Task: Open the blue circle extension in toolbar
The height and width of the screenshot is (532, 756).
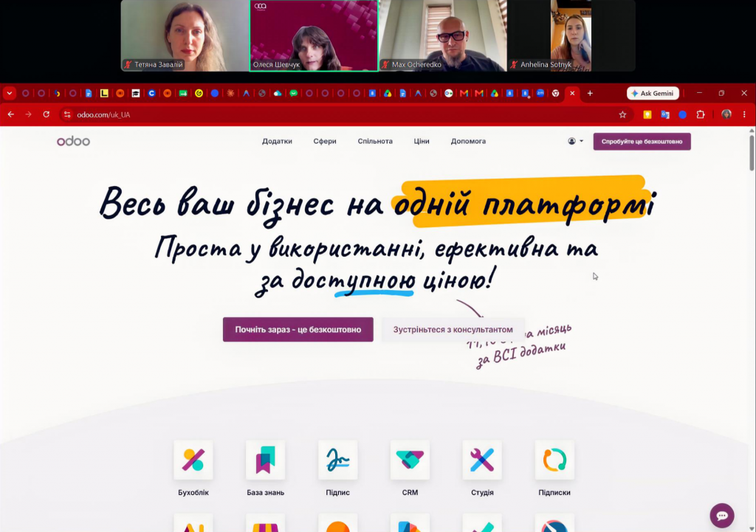Action: tap(683, 114)
